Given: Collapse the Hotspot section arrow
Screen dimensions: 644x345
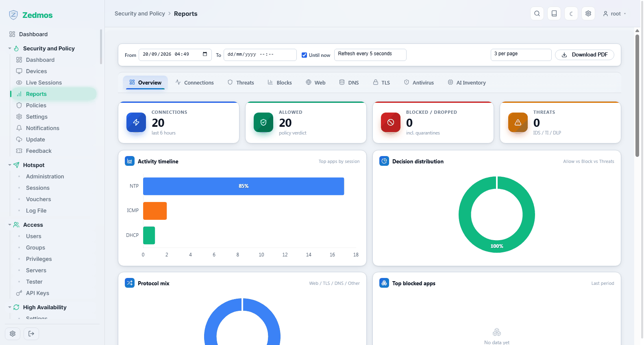Looking at the screenshot, I should pyautogui.click(x=10, y=165).
